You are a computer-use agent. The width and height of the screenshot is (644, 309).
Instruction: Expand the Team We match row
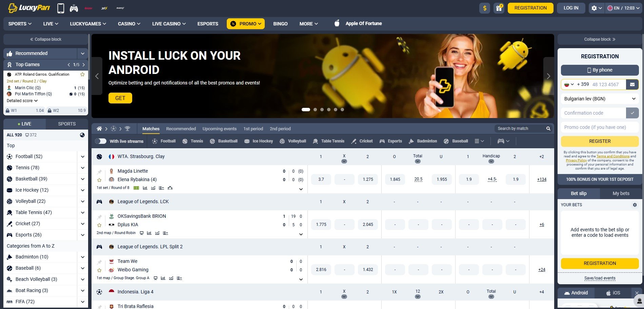click(301, 279)
